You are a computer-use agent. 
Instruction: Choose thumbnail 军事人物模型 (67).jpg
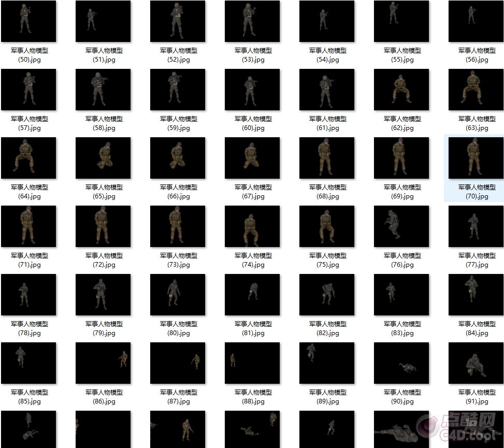click(x=252, y=158)
